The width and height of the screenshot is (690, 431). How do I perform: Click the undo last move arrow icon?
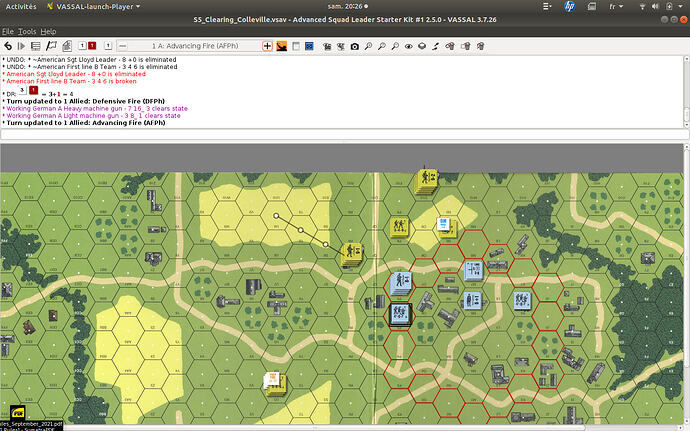[x=8, y=46]
